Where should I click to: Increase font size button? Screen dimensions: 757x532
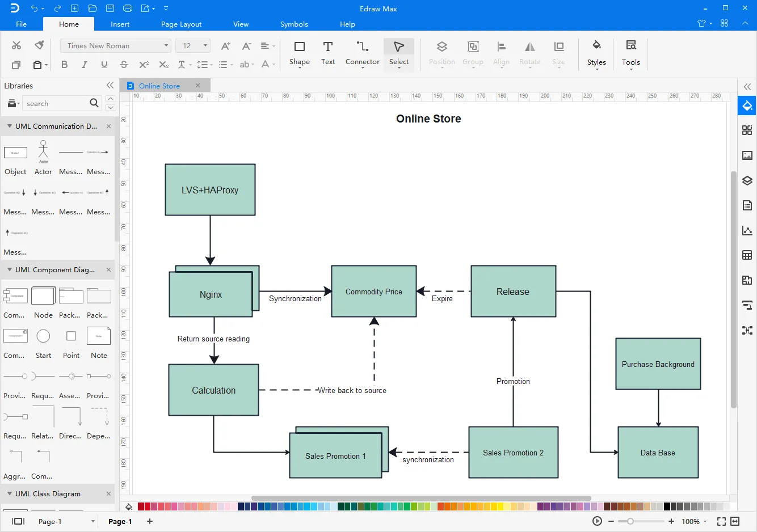(x=226, y=46)
